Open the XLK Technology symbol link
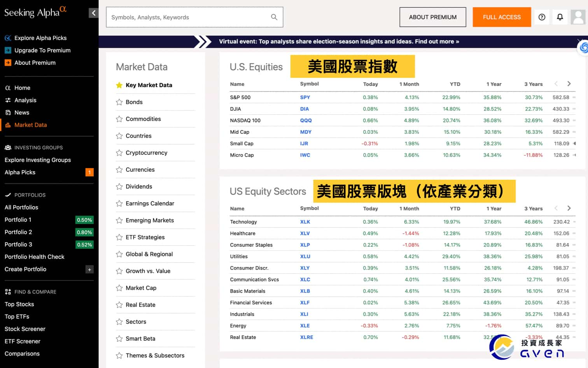The height and width of the screenshot is (368, 588). pyautogui.click(x=305, y=222)
